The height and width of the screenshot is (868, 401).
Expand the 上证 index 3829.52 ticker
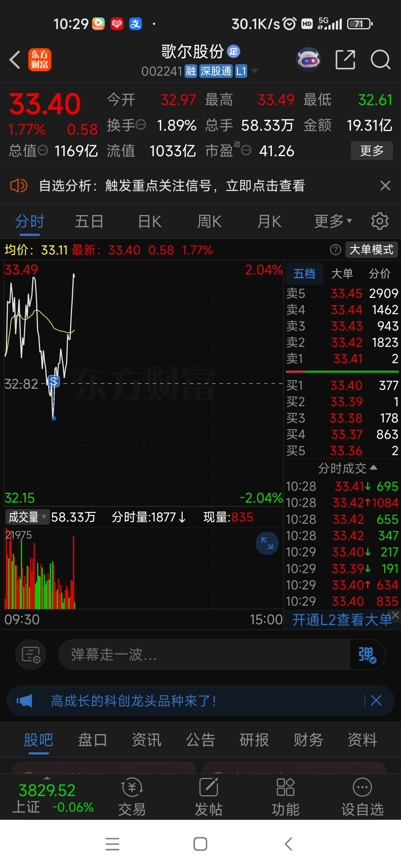coord(53,797)
